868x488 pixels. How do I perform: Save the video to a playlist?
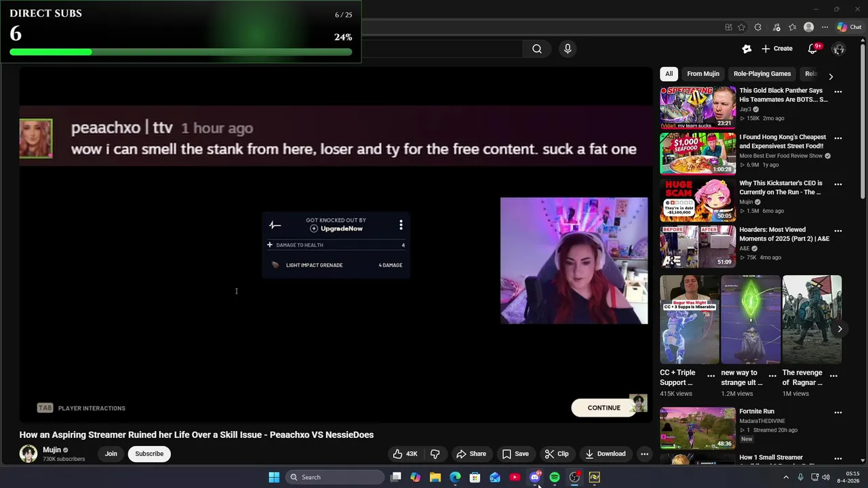[x=515, y=454]
